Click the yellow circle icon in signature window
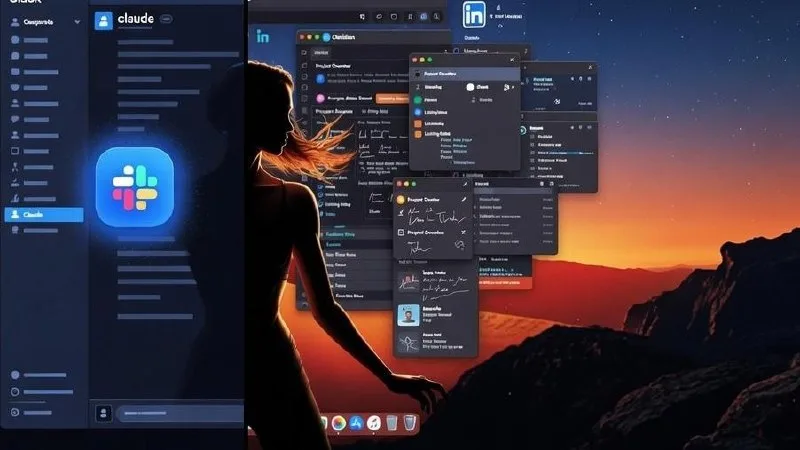This screenshot has width=800, height=450. point(401,199)
